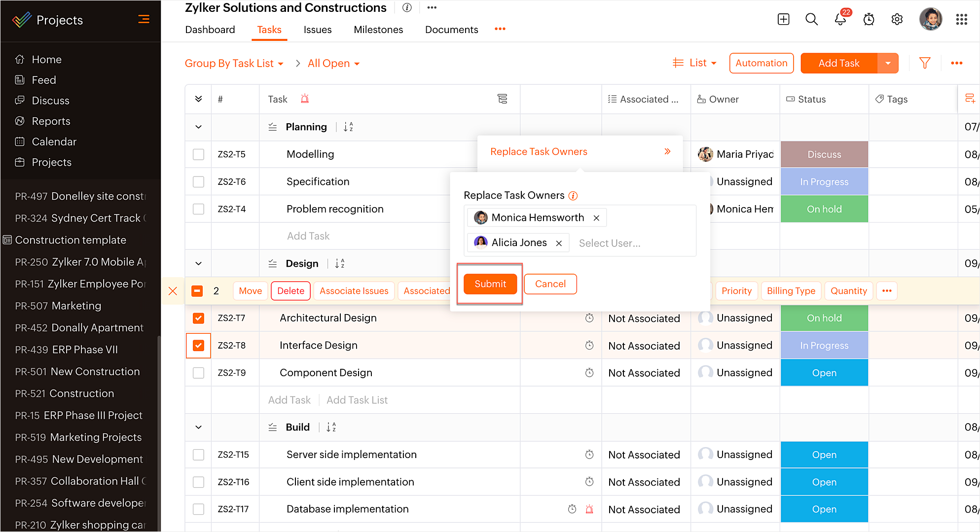This screenshot has width=980, height=532.
Task: Open the timer stopwatch icon in top bar
Action: pos(869,19)
